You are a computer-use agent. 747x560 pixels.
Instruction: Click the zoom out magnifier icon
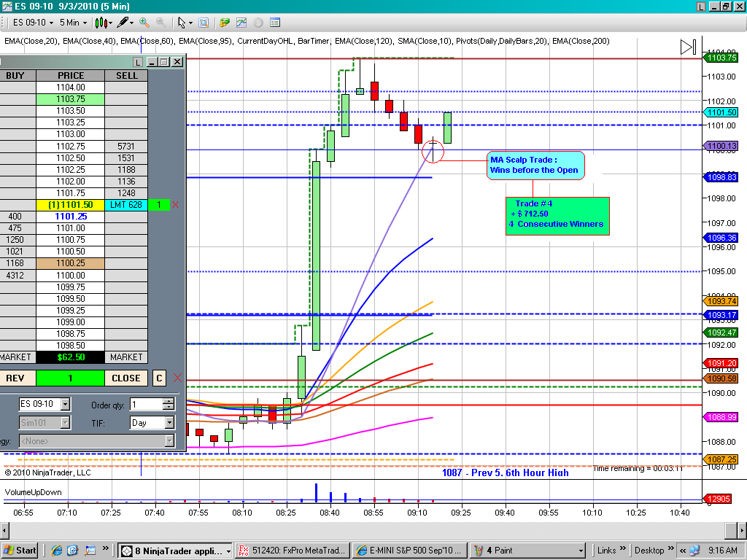coord(161,23)
